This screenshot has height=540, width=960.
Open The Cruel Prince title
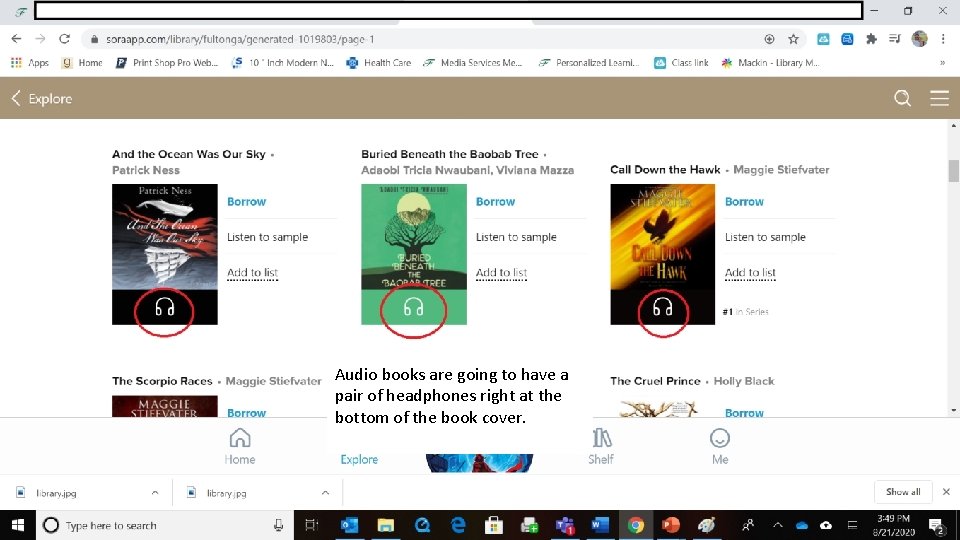point(655,381)
